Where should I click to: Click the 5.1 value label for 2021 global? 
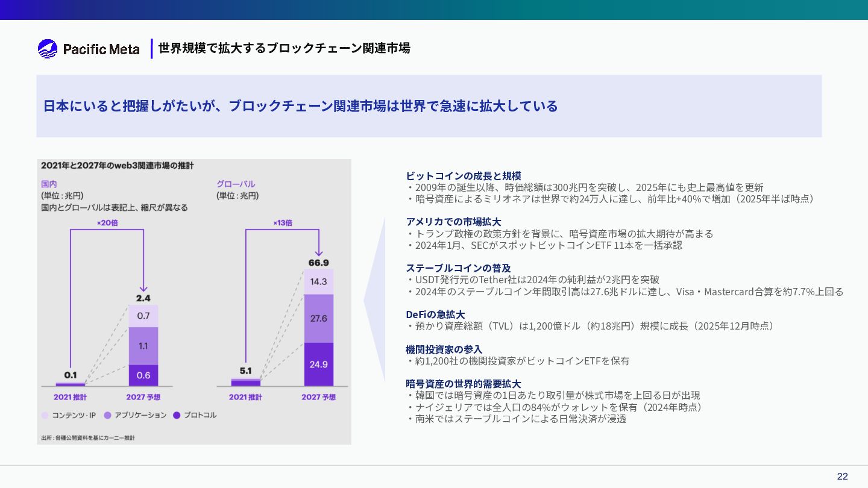pos(245,371)
